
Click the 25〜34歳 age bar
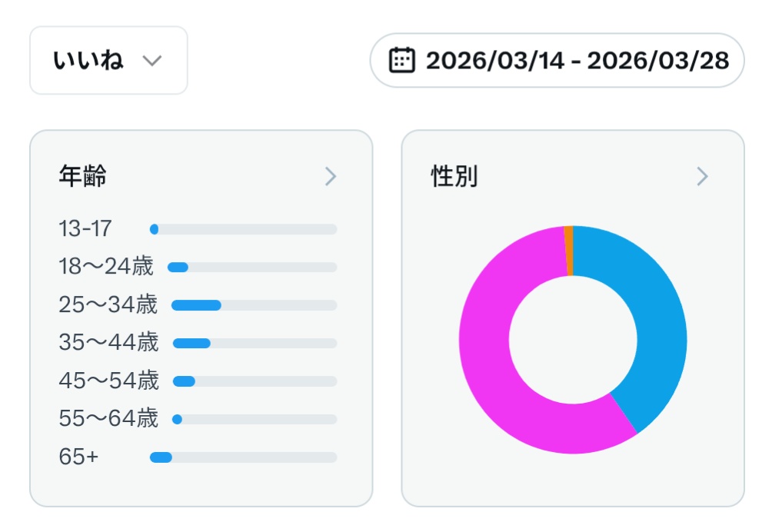pos(254,306)
